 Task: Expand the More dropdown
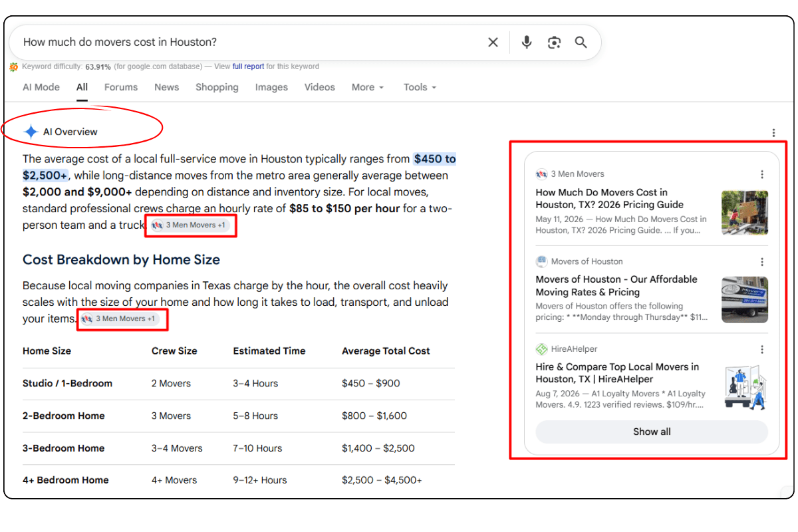(368, 87)
